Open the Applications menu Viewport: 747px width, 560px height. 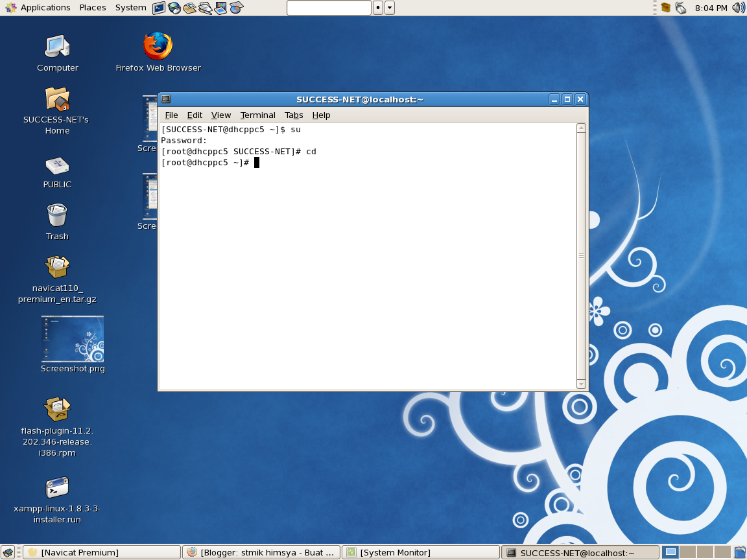click(x=38, y=7)
